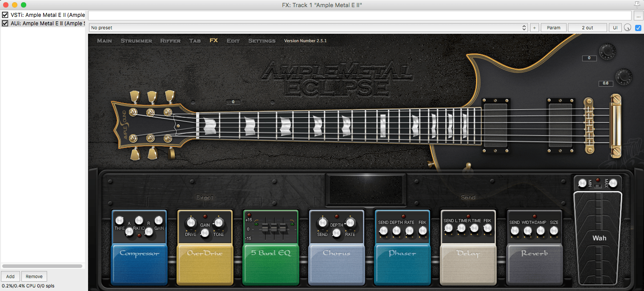This screenshot has height=291, width=644.
Task: Toggle the AUi Ample Metal E II checkbox
Action: click(x=5, y=24)
